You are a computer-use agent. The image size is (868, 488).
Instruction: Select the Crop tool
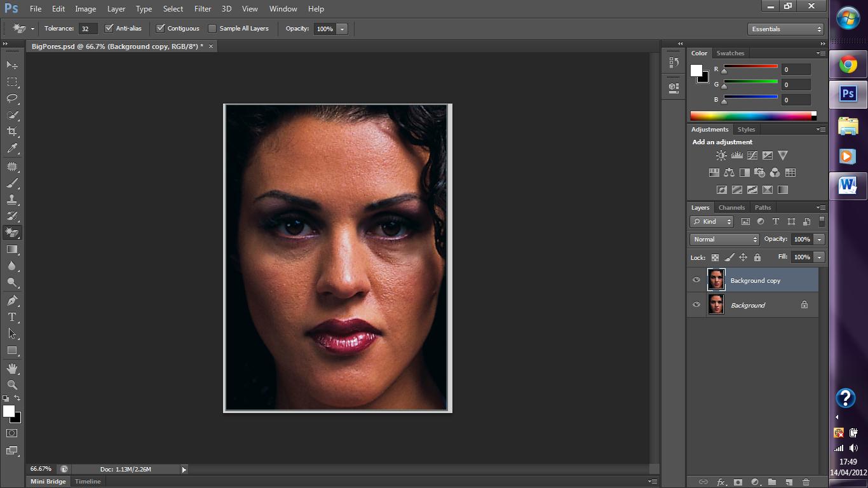(12, 132)
